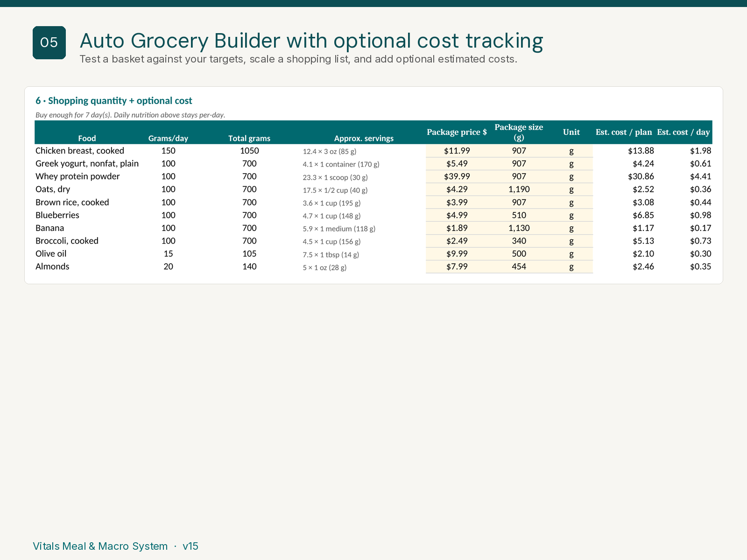The height and width of the screenshot is (560, 747).
Task: Select the 454 package size for Almonds
Action: tap(519, 266)
